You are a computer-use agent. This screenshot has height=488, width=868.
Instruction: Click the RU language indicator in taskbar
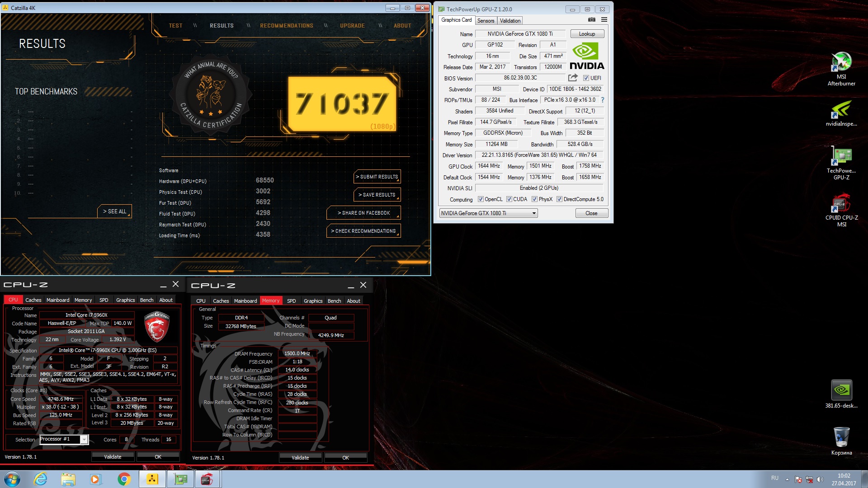point(775,478)
